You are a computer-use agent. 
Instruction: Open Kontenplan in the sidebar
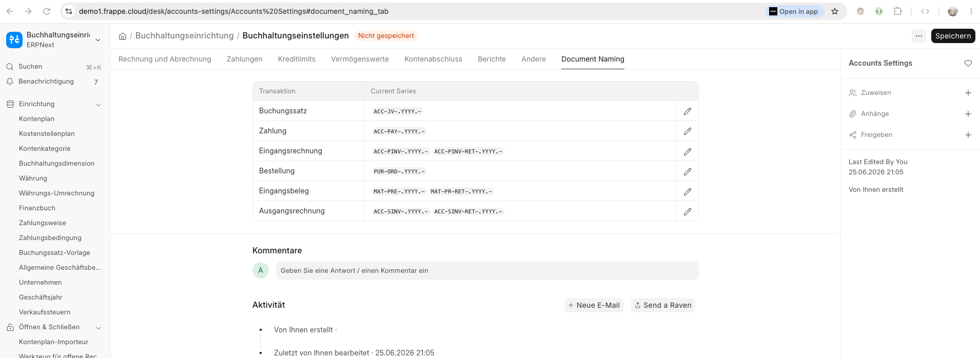pos(36,119)
